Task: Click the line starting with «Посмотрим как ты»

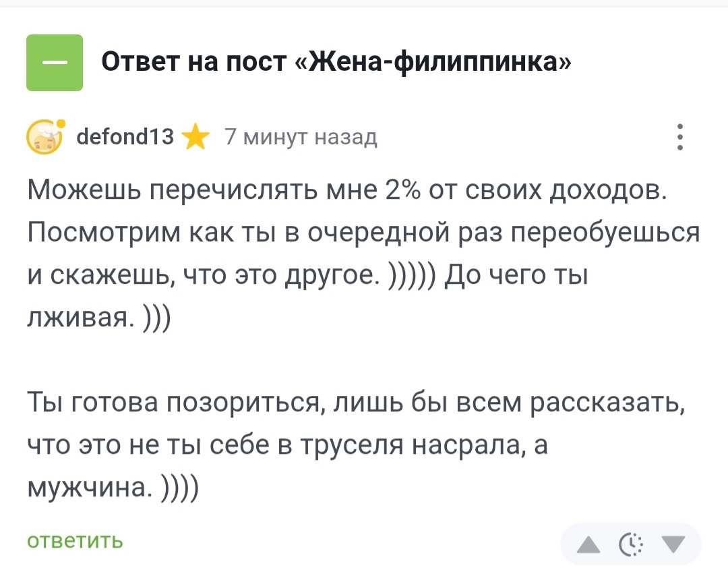Action: pos(364,233)
